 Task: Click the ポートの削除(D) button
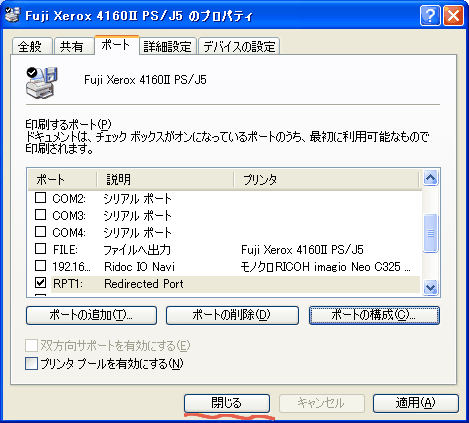click(x=232, y=315)
